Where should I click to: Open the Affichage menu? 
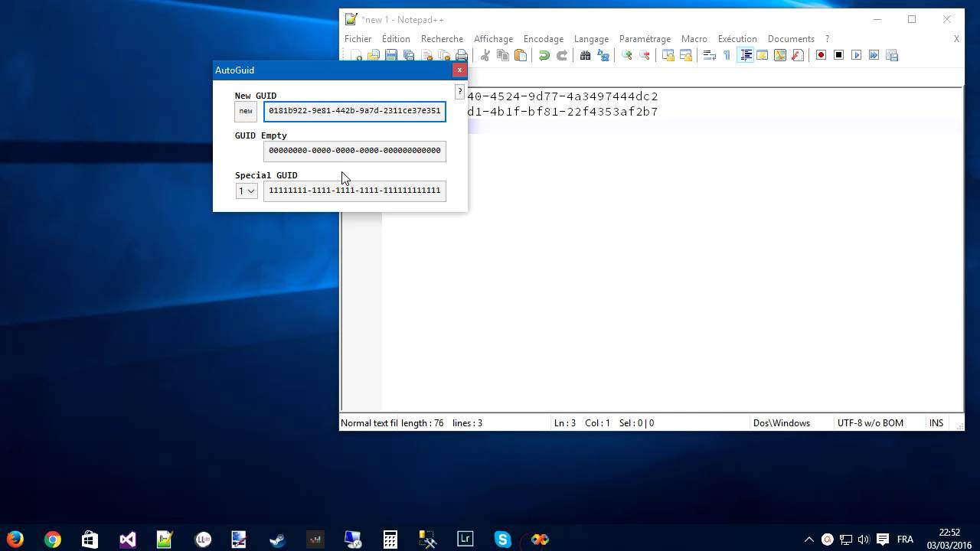[x=493, y=39]
